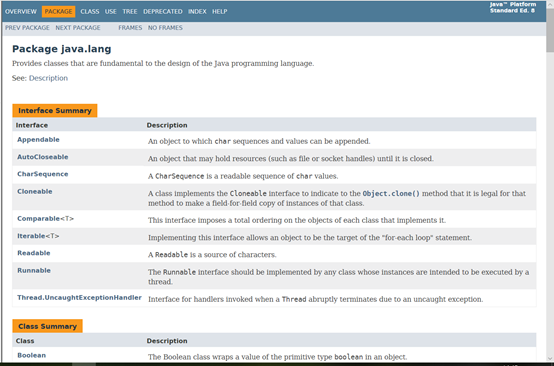Open the OVERVIEW navigation item
This screenshot has height=366, width=554.
coord(21,12)
